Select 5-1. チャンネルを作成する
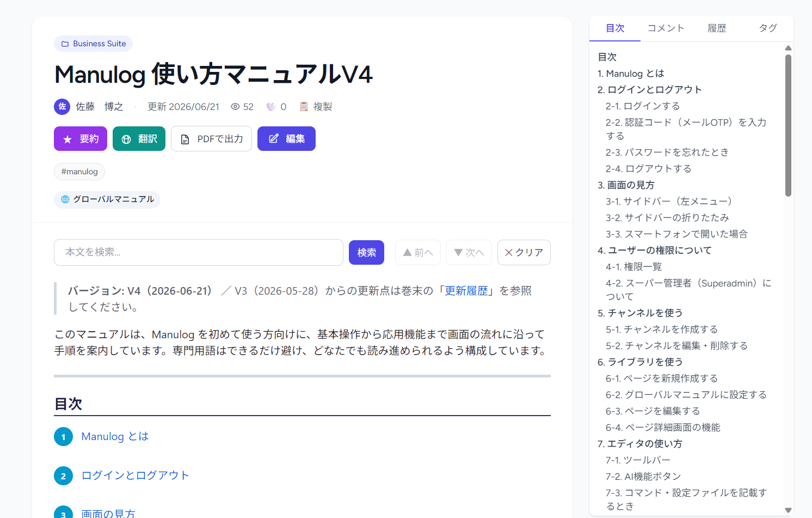 pyautogui.click(x=662, y=330)
